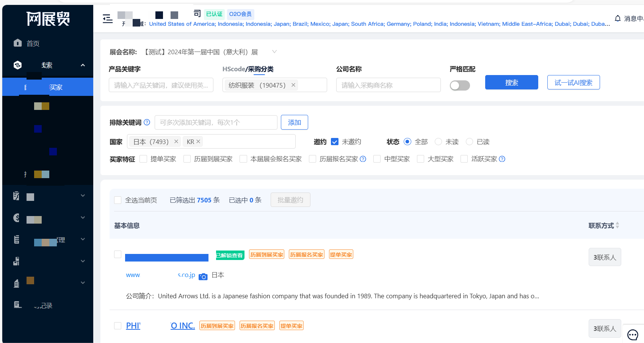Open the chat support bubble icon
The width and height of the screenshot is (644, 343).
(x=633, y=335)
